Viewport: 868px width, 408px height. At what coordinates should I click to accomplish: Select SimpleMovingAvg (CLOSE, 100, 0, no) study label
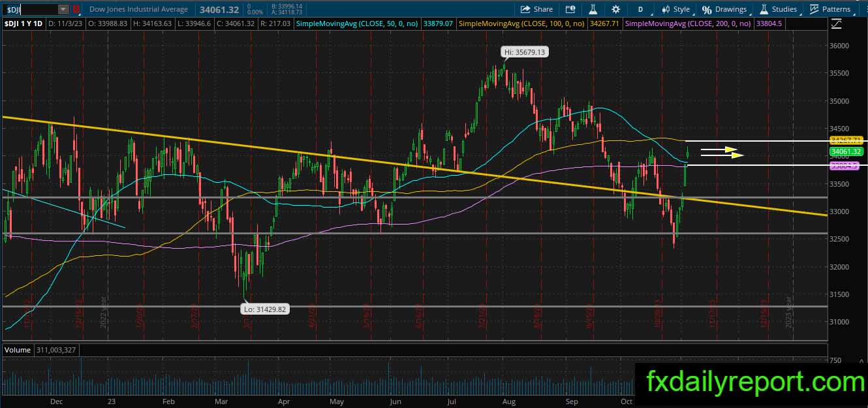pos(522,24)
